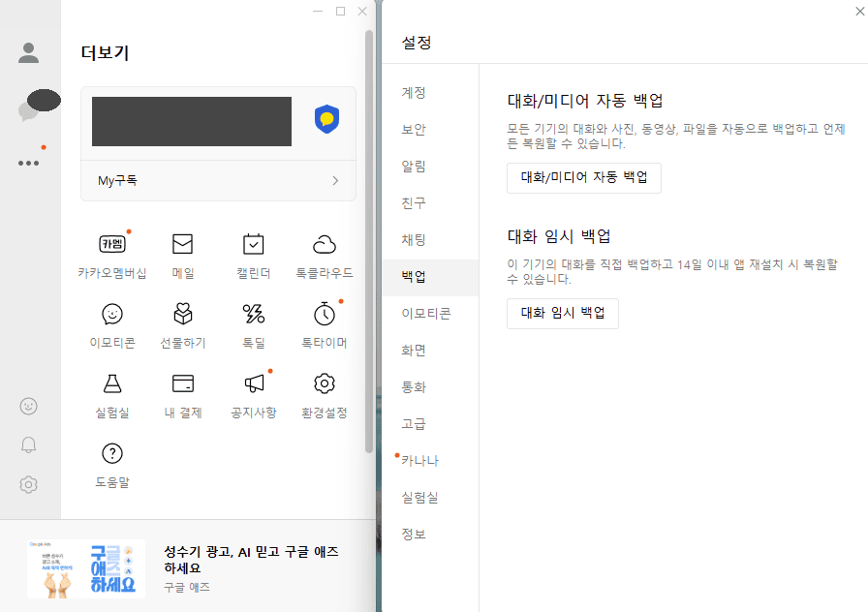The image size is (868, 612).
Task: Open the 공지사항 megaphone icon
Action: tap(254, 383)
